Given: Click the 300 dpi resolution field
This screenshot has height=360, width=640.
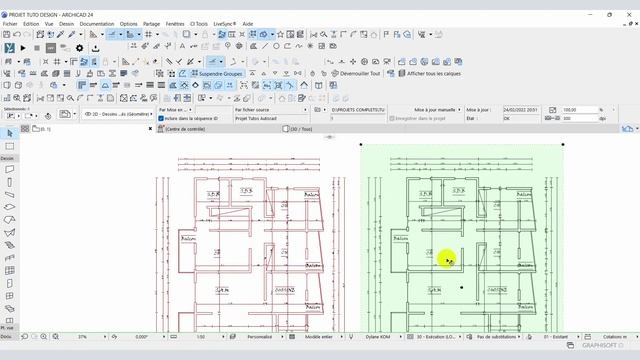Looking at the screenshot, I should click(x=579, y=118).
